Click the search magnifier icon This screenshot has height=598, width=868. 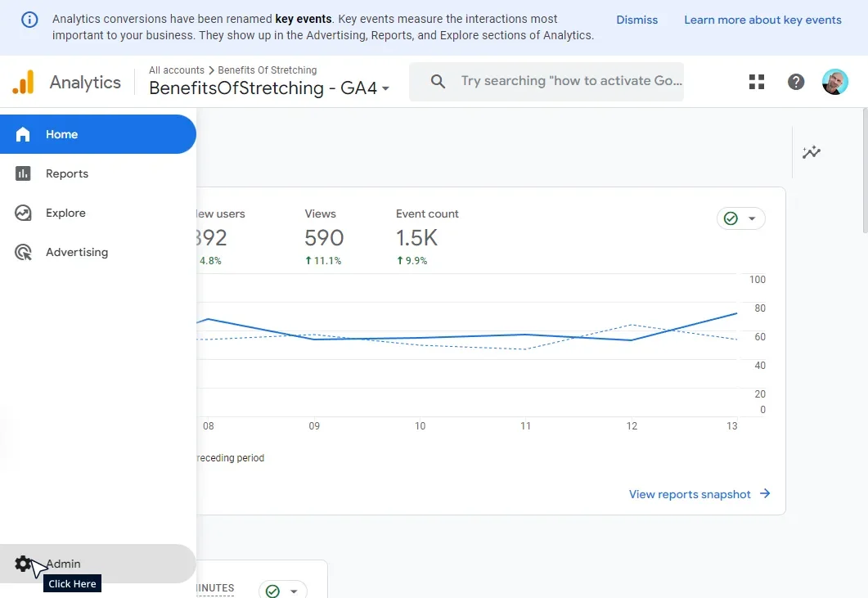tap(438, 81)
